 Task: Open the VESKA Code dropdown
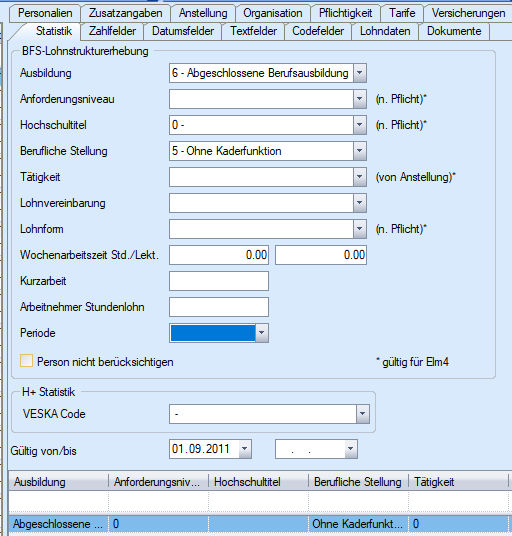pyautogui.click(x=363, y=414)
